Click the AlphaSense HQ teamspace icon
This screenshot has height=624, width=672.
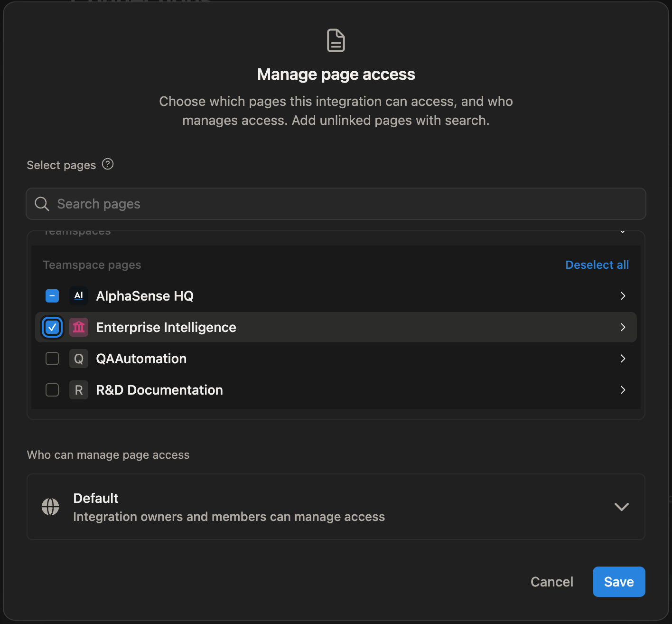(x=79, y=296)
